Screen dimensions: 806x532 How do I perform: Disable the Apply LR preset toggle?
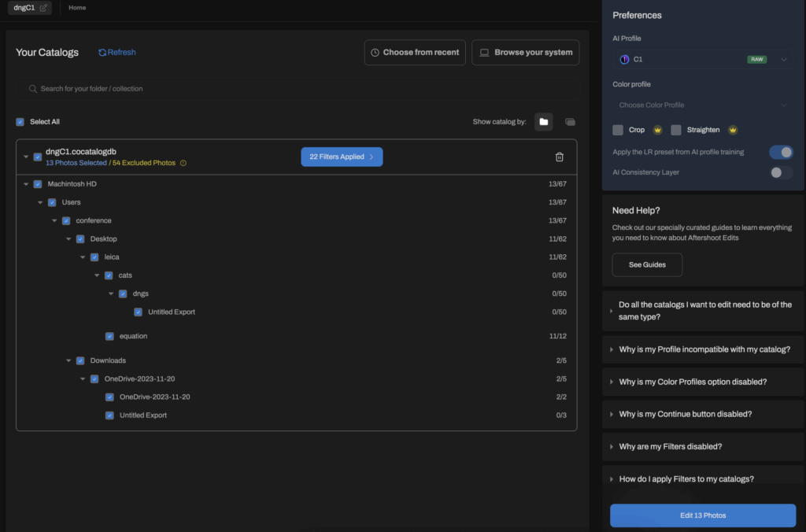point(780,152)
